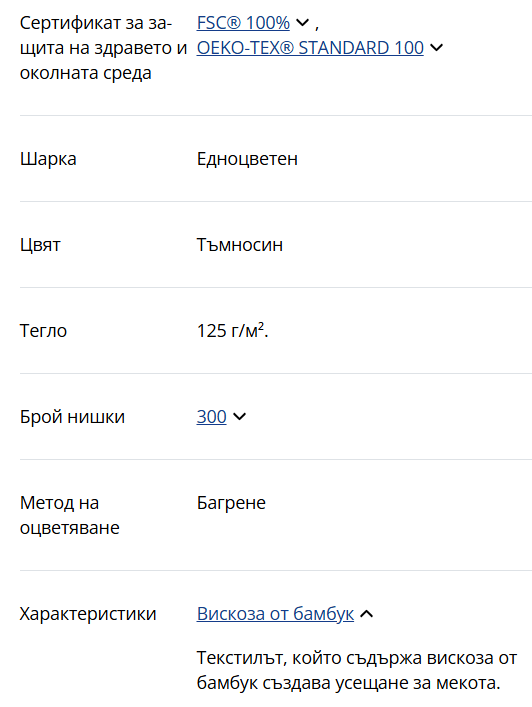
Task: Click the Шарка row label
Action: (x=48, y=159)
